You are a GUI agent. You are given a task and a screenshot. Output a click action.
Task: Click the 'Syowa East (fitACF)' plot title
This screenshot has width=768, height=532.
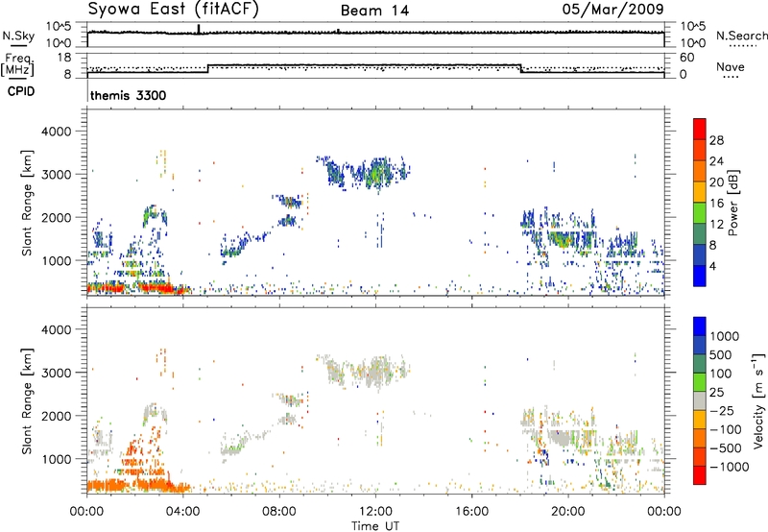pyautogui.click(x=173, y=9)
